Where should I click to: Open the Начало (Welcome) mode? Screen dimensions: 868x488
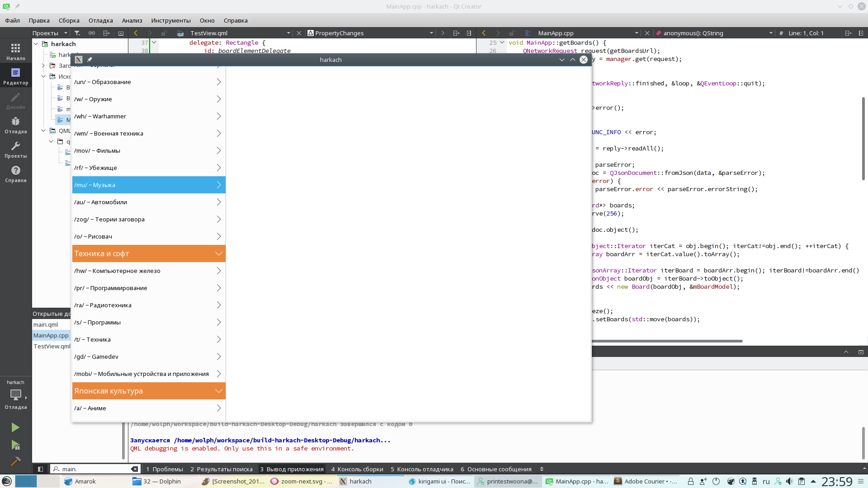(x=16, y=52)
